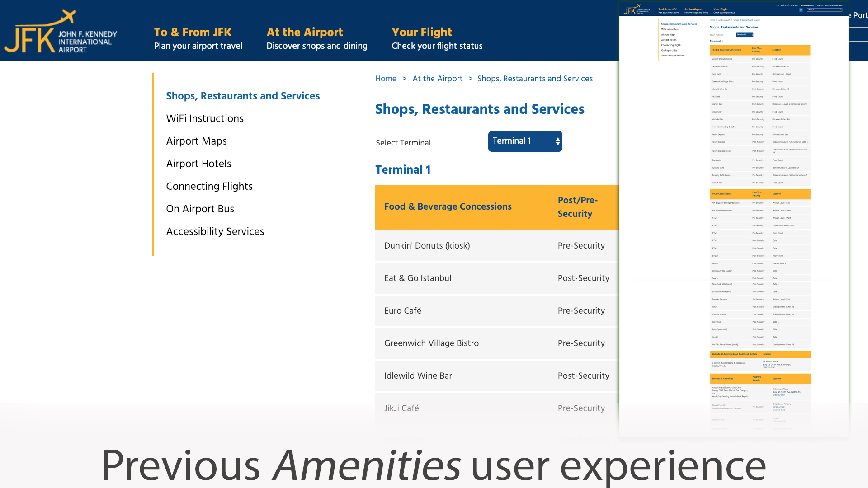Select Shops, Restaurants and Services sidebar item
The height and width of the screenshot is (488, 868).
click(243, 96)
